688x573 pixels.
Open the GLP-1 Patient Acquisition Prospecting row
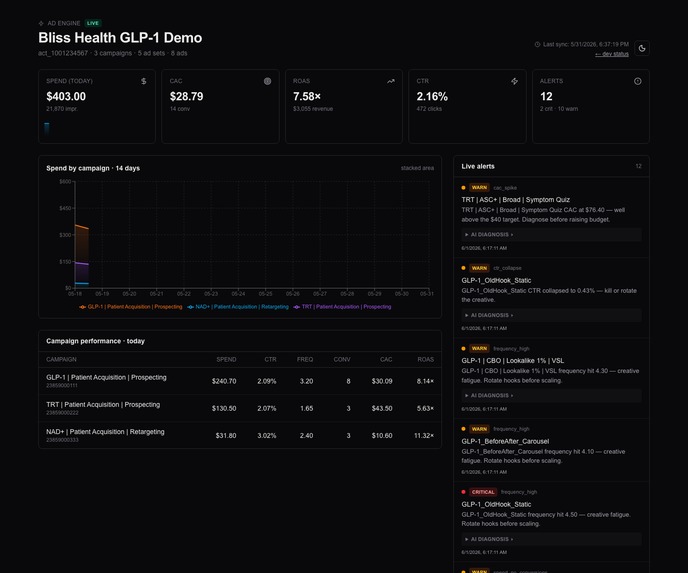click(x=240, y=381)
